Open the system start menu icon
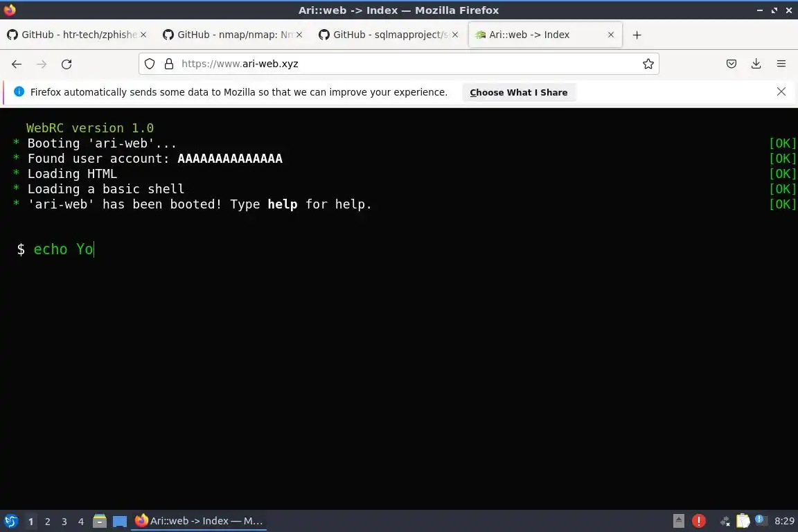 pos(10,521)
